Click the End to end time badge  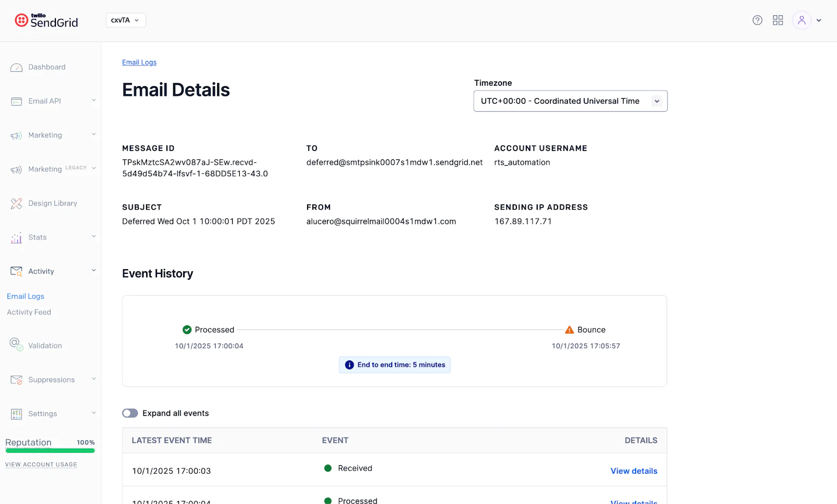(x=394, y=364)
